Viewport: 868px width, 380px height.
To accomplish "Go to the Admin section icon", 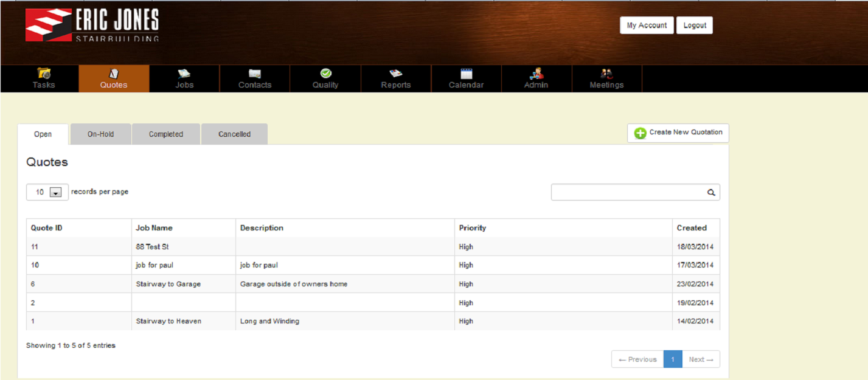I will click(x=536, y=73).
